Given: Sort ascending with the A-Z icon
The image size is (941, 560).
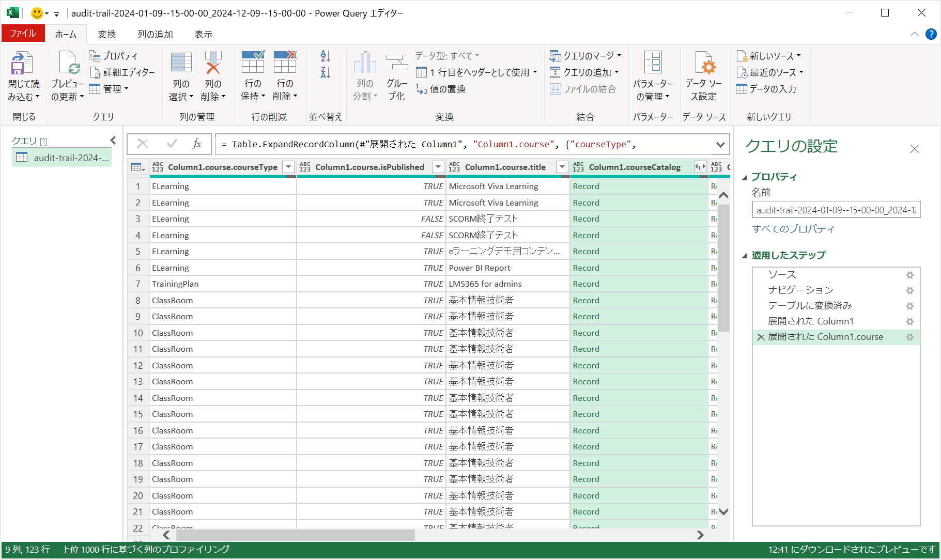Looking at the screenshot, I should (x=326, y=56).
